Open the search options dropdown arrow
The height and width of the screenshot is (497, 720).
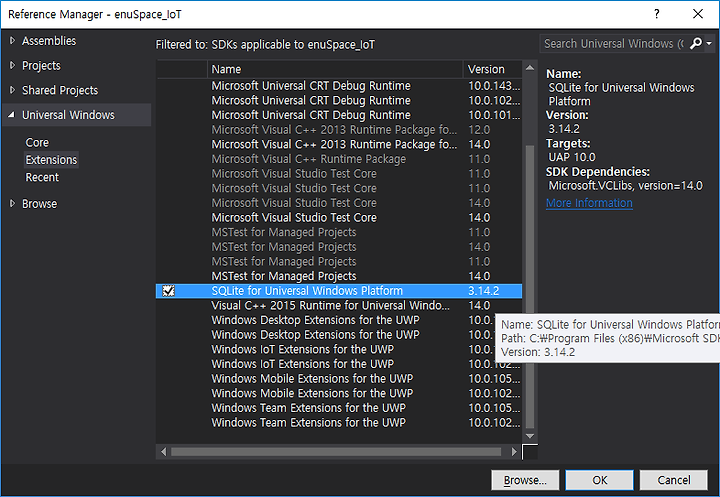point(709,44)
